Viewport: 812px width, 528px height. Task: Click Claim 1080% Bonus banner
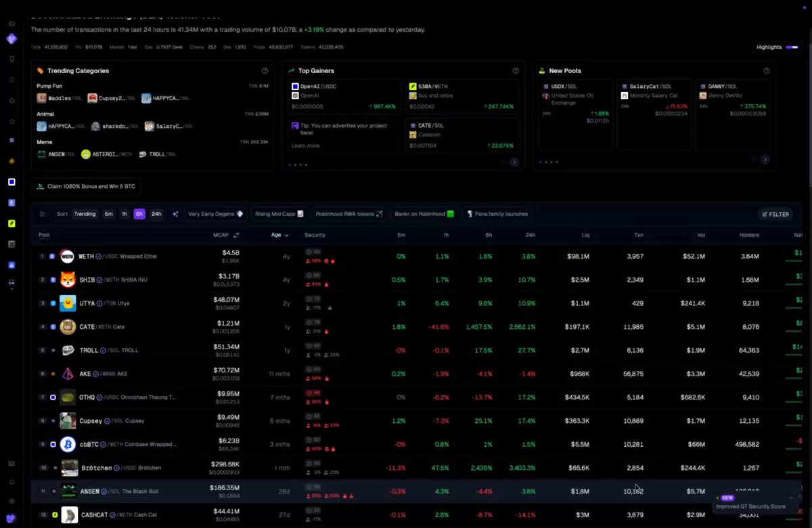86,186
